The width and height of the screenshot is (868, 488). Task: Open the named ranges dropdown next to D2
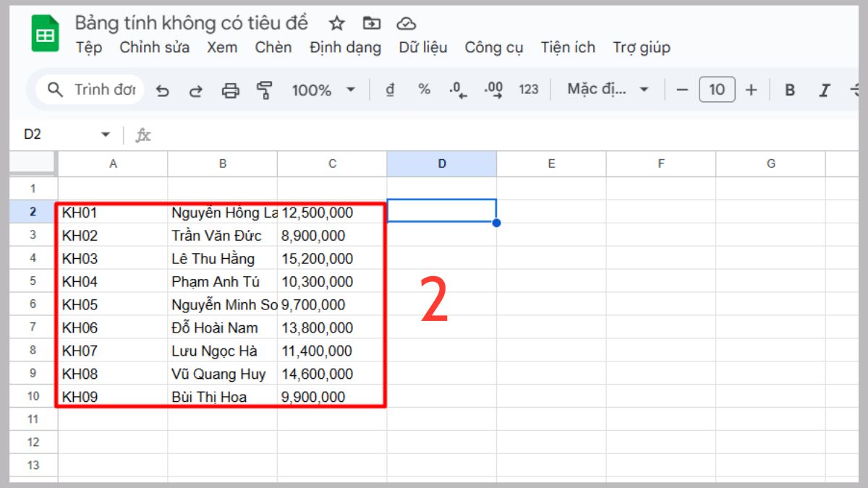click(x=103, y=134)
